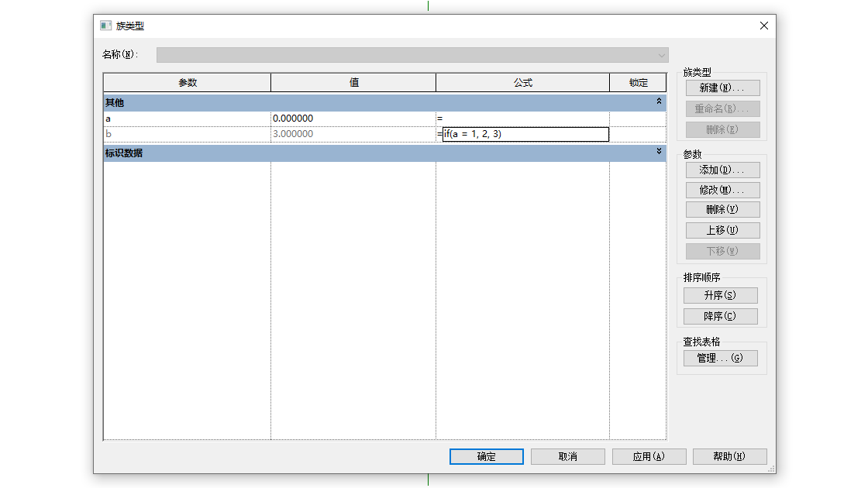Move parameter up with 上移

tap(722, 230)
